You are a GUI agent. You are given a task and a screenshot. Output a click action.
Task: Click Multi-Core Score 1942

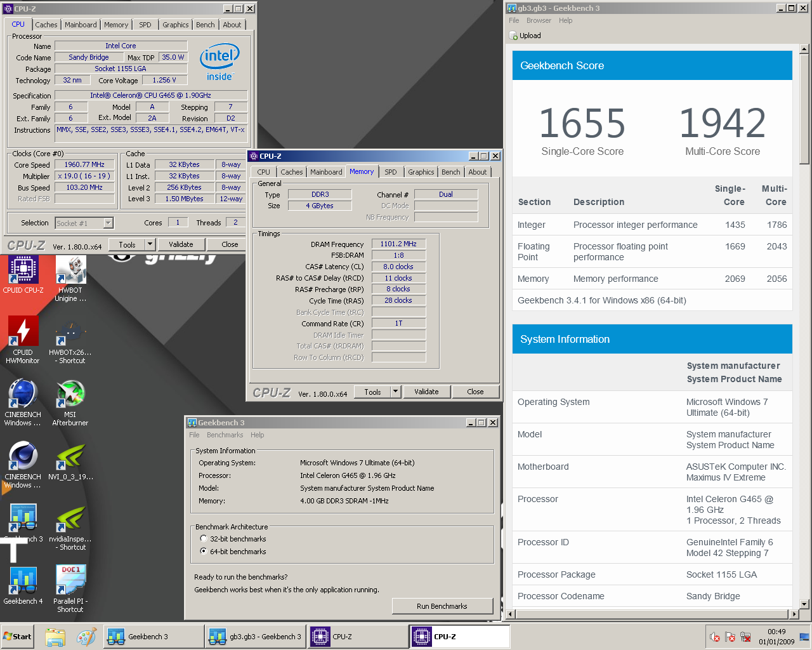click(x=723, y=123)
